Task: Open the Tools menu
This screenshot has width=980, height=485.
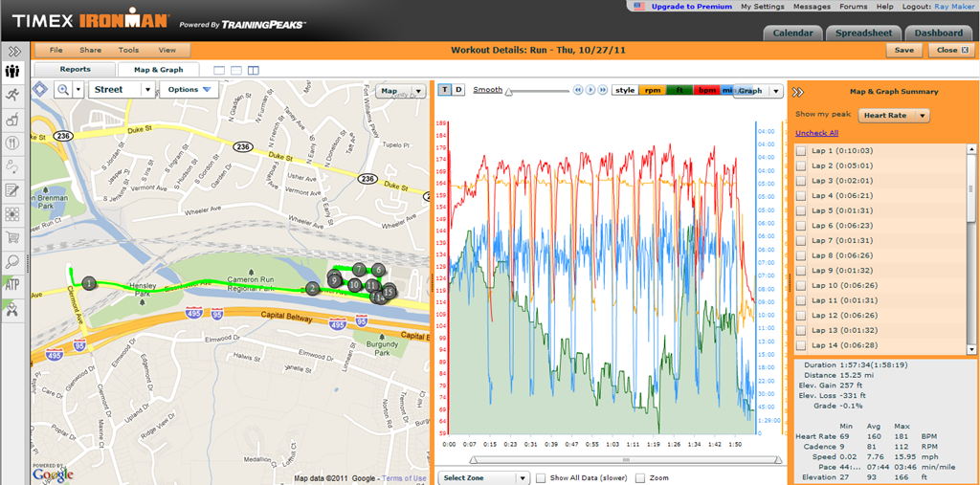Action: tap(129, 50)
